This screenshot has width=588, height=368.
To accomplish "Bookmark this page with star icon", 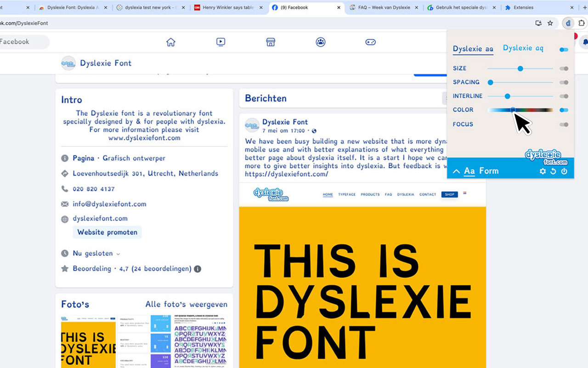I will (550, 23).
